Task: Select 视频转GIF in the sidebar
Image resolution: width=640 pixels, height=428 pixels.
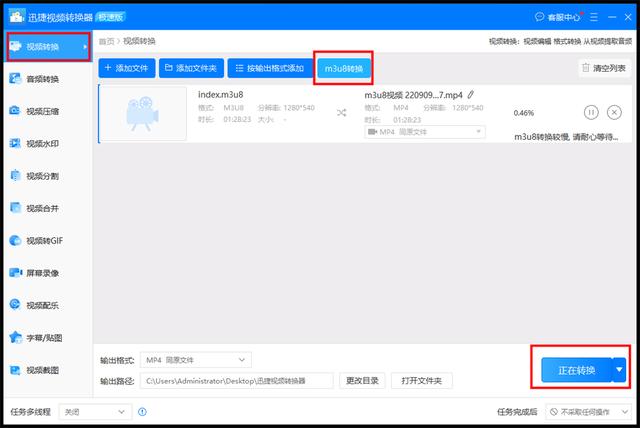Action: pyautogui.click(x=42, y=240)
